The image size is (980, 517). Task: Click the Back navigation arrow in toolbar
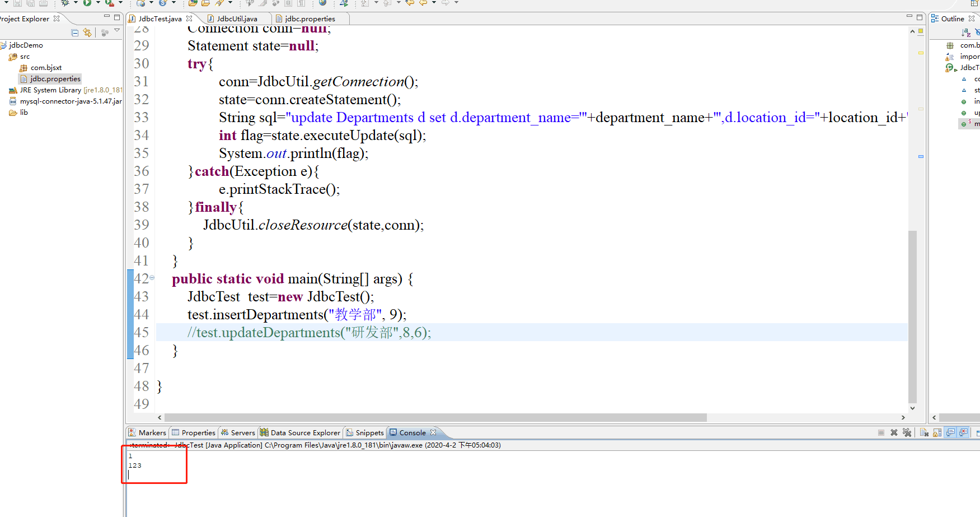(x=423, y=3)
